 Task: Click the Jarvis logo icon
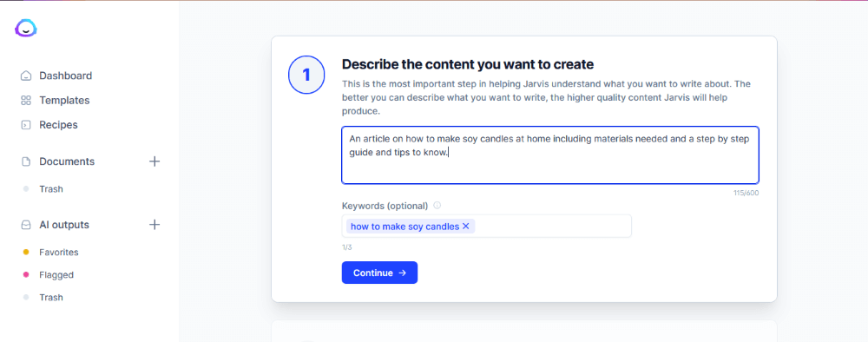[25, 29]
